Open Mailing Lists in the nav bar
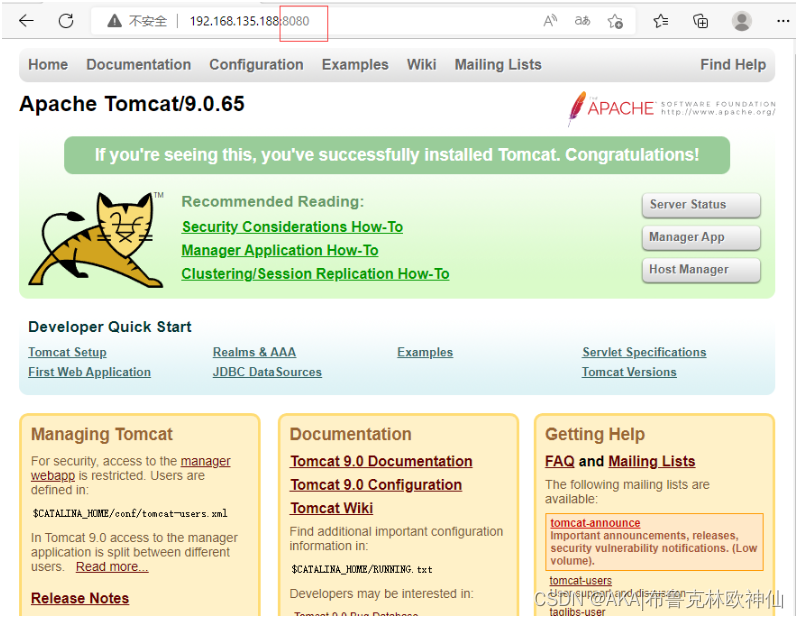The height and width of the screenshot is (620, 799). click(498, 65)
